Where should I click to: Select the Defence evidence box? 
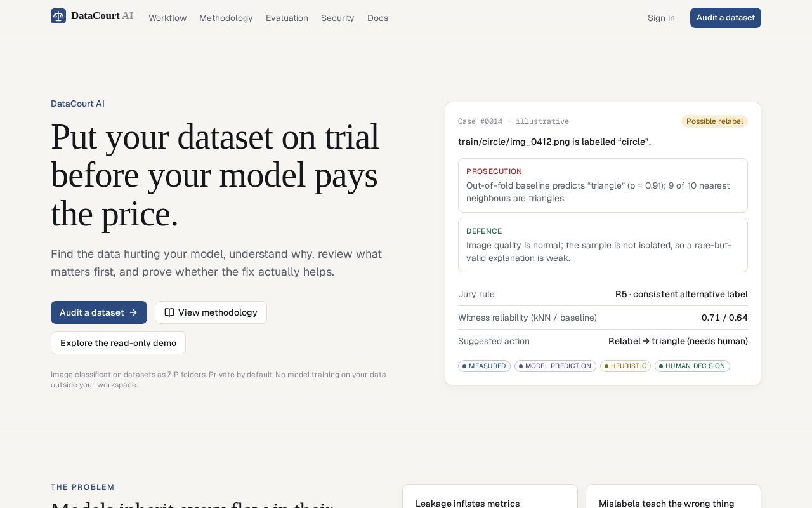point(603,245)
